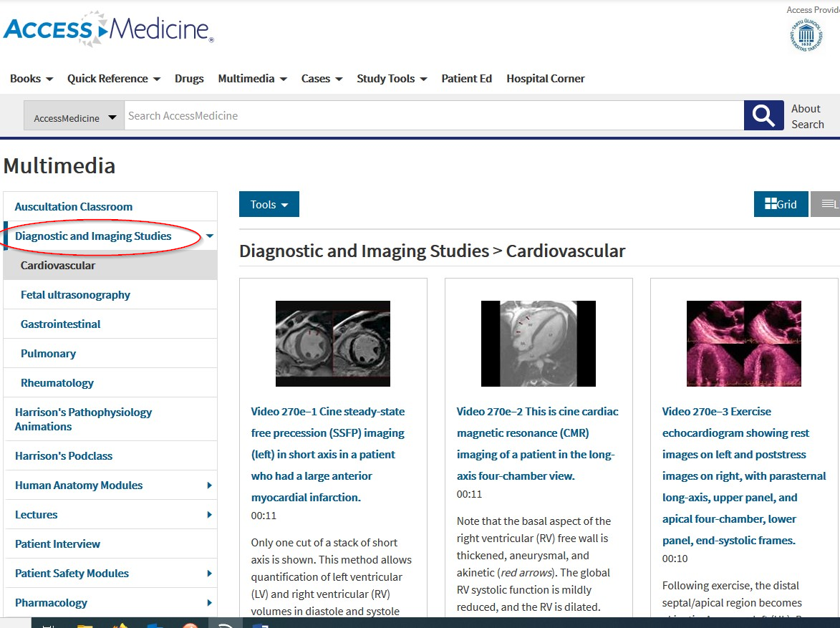Viewport: 840px width, 628px height.
Task: Expand the Lectures category
Action: (x=209, y=514)
